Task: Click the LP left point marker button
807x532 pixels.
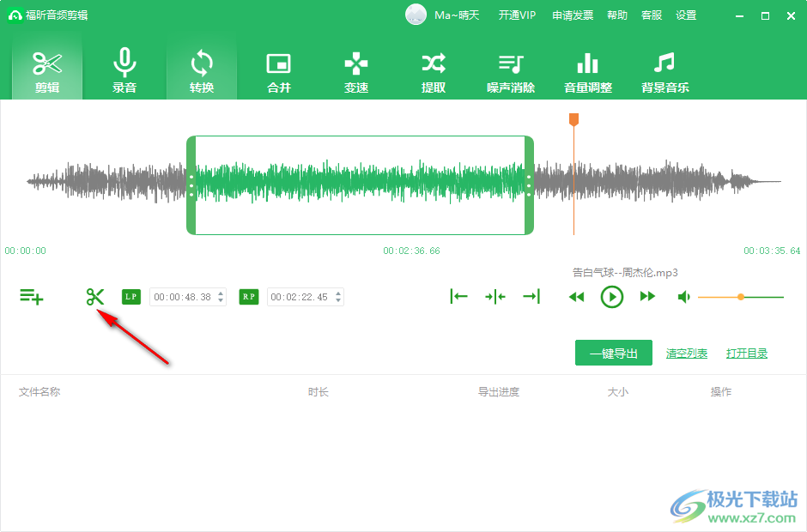Action: click(x=131, y=297)
